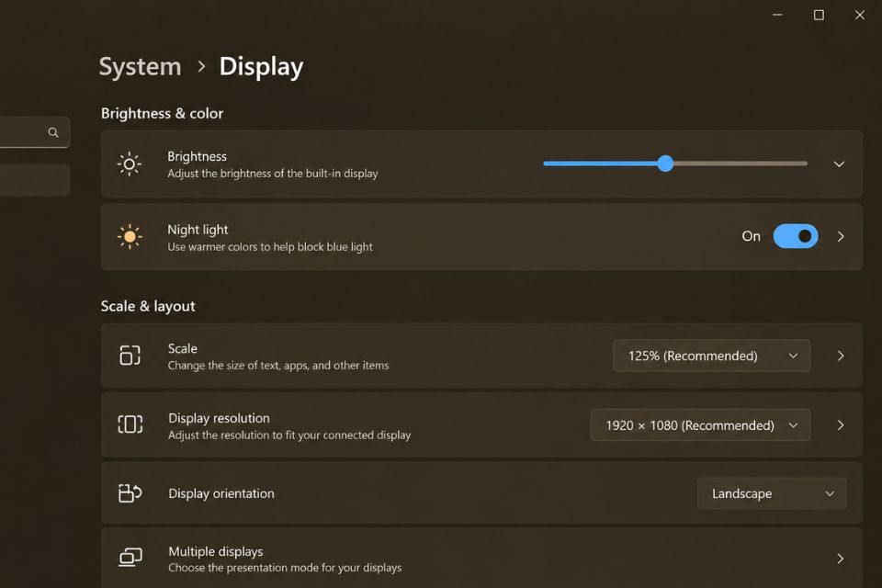The height and width of the screenshot is (588, 882).
Task: Go back to System in breadcrumb
Action: pyautogui.click(x=140, y=67)
